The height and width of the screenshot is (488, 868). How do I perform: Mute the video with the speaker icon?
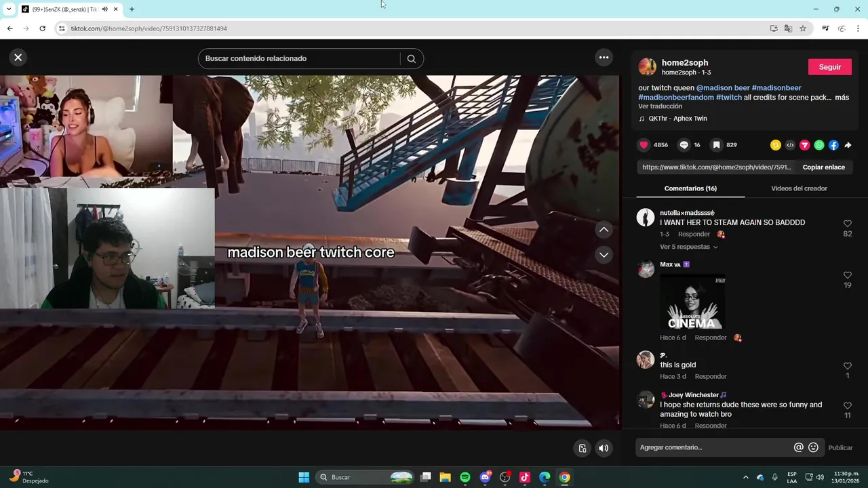pyautogui.click(x=604, y=448)
